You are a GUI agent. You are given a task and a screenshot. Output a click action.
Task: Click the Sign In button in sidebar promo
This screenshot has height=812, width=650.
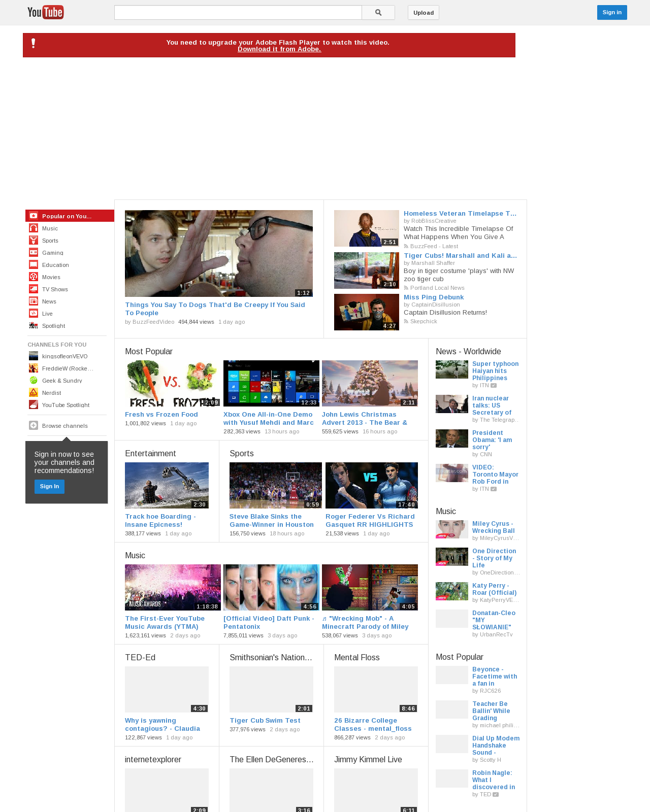49,486
